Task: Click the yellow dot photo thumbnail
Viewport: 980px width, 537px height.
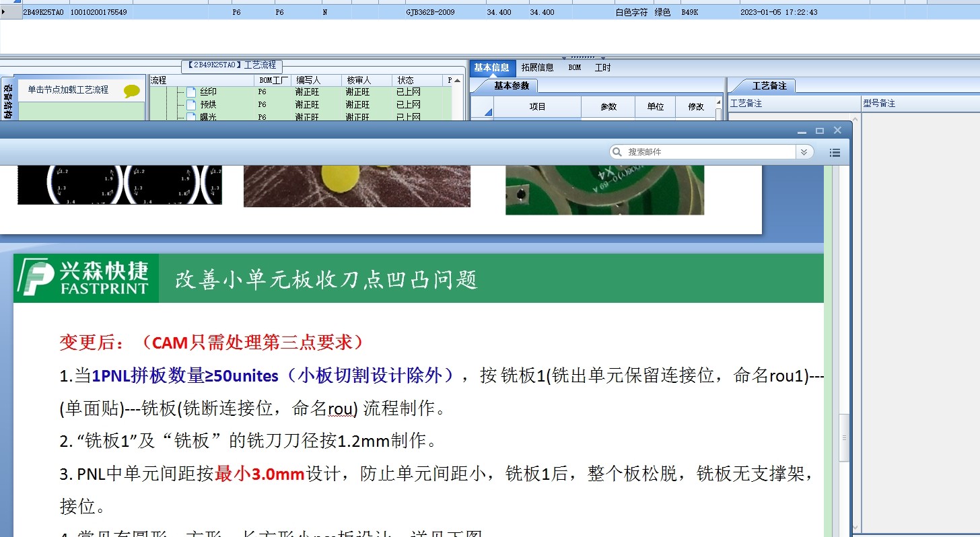Action: click(x=357, y=186)
